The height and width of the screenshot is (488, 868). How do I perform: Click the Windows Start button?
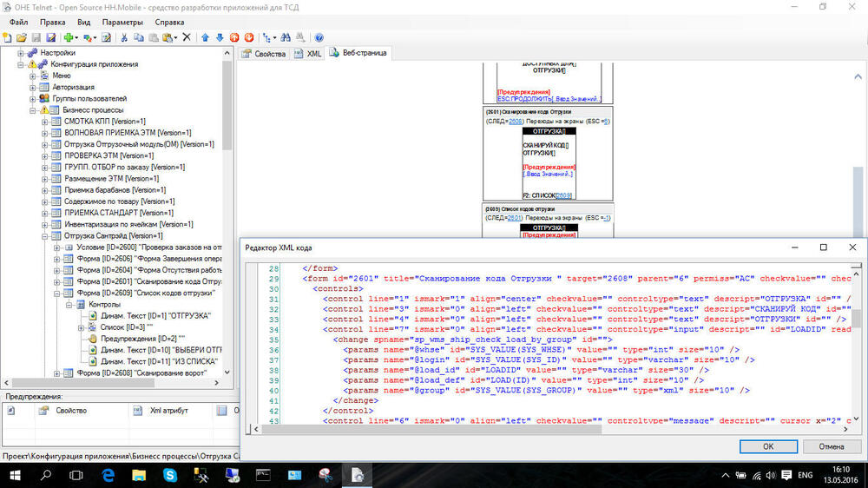coord(15,475)
